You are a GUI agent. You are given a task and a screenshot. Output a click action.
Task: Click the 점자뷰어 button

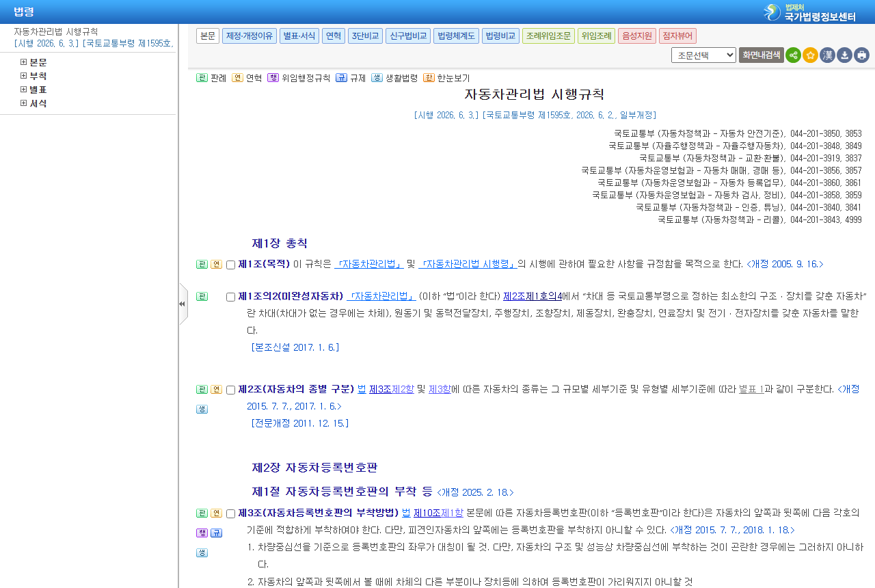677,36
